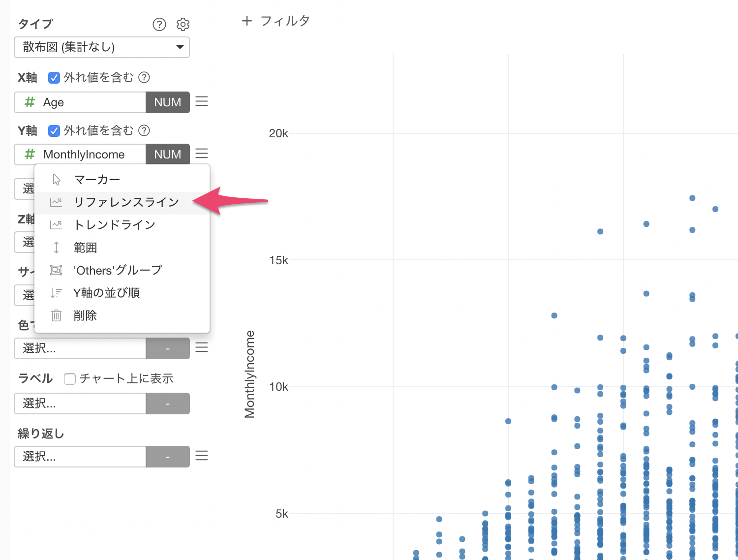Click the + フィルタ add filter button
This screenshot has width=738, height=560.
tap(276, 21)
